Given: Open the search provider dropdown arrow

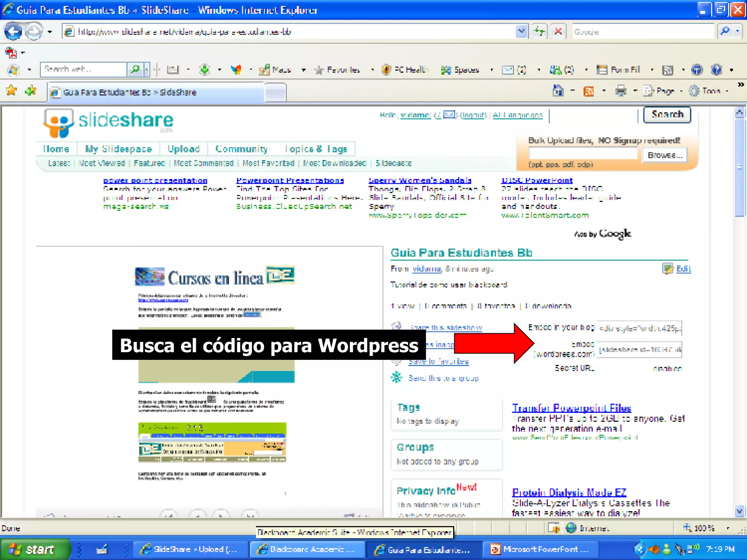Looking at the screenshot, I should pyautogui.click(x=738, y=32).
